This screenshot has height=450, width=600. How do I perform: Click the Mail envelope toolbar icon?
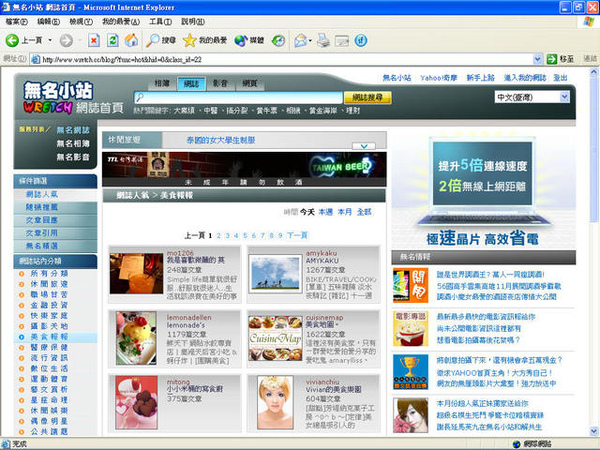300,40
